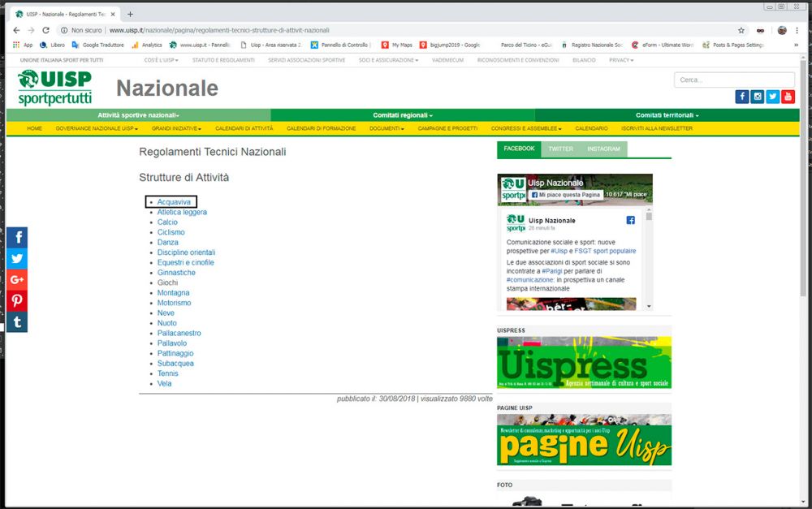Open the Acquaviva regulations link

click(174, 202)
